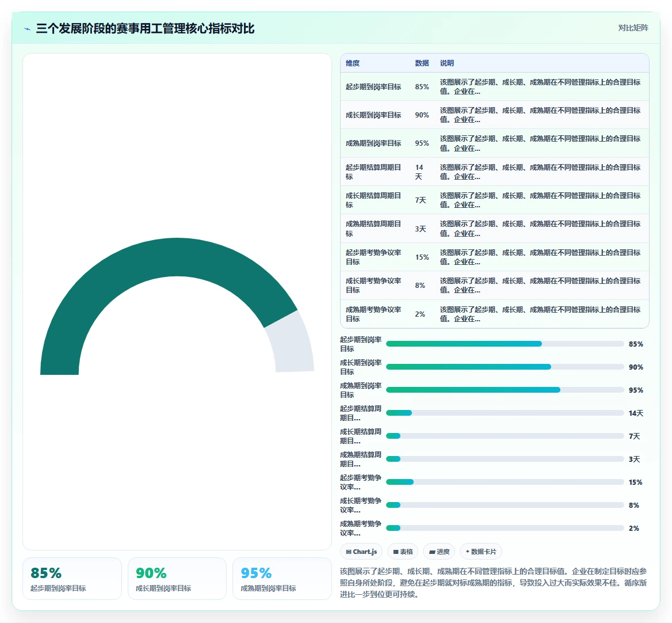Click the 维度 column header
Screen dimensions: 672x623
(353, 63)
